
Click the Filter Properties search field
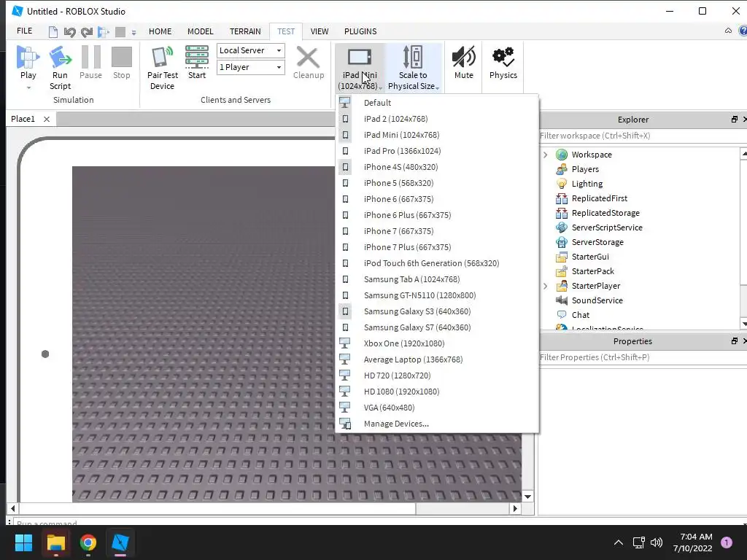pos(642,357)
